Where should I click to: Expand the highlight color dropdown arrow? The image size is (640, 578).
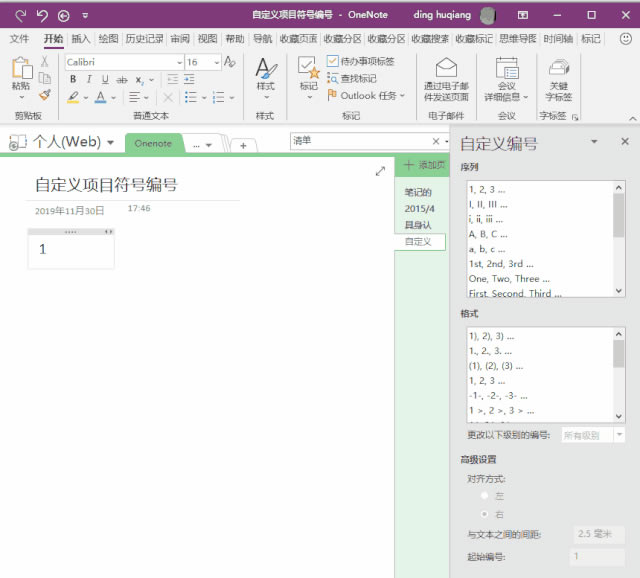pos(86,98)
